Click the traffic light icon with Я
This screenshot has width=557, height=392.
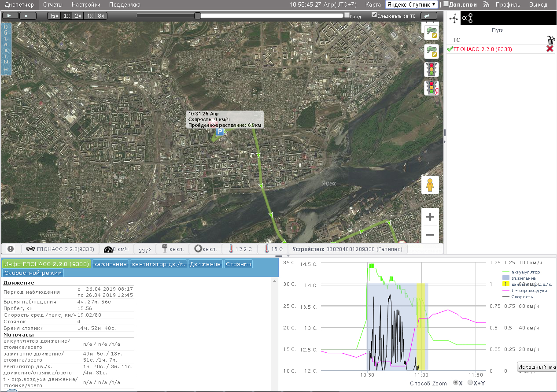(x=431, y=88)
